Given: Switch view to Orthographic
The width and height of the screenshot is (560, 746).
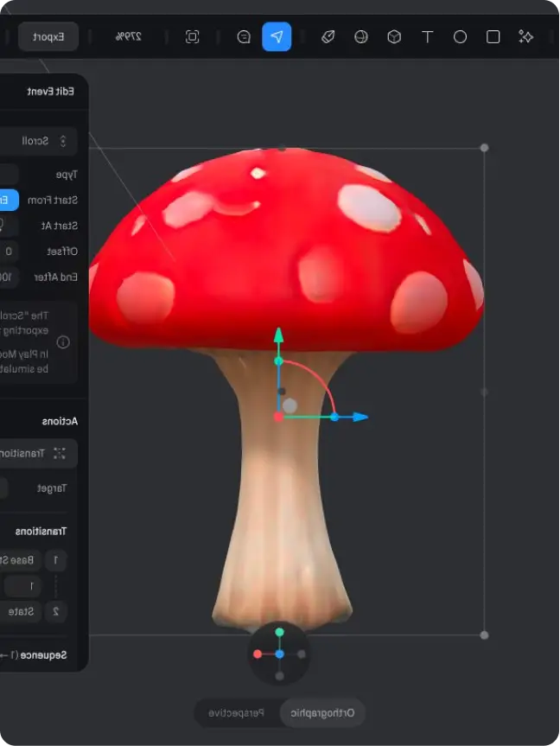Looking at the screenshot, I should (322, 713).
